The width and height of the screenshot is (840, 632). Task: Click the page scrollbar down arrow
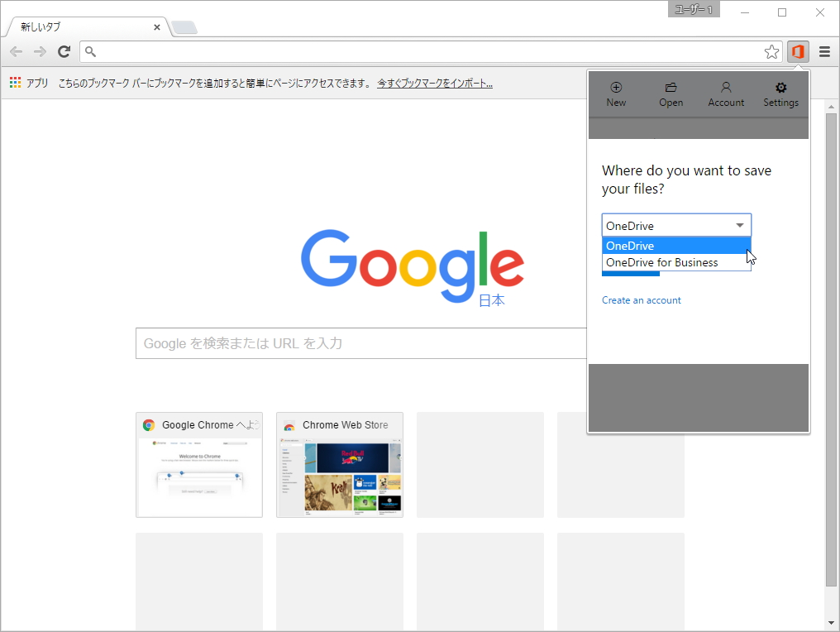pyautogui.click(x=831, y=621)
